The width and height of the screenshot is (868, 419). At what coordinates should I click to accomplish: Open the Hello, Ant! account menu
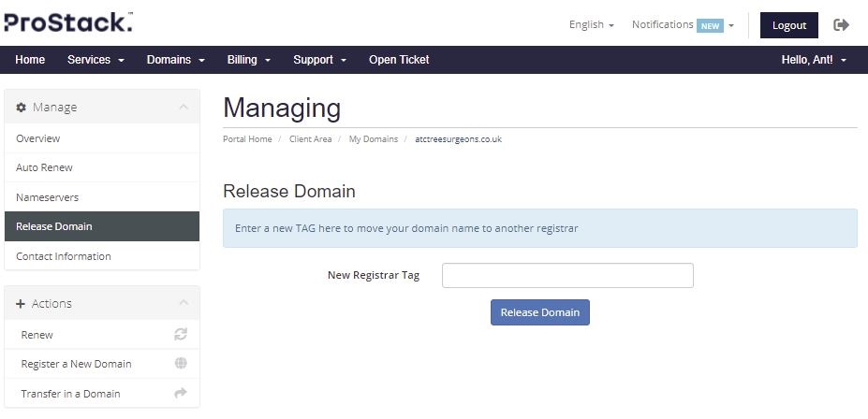(814, 60)
